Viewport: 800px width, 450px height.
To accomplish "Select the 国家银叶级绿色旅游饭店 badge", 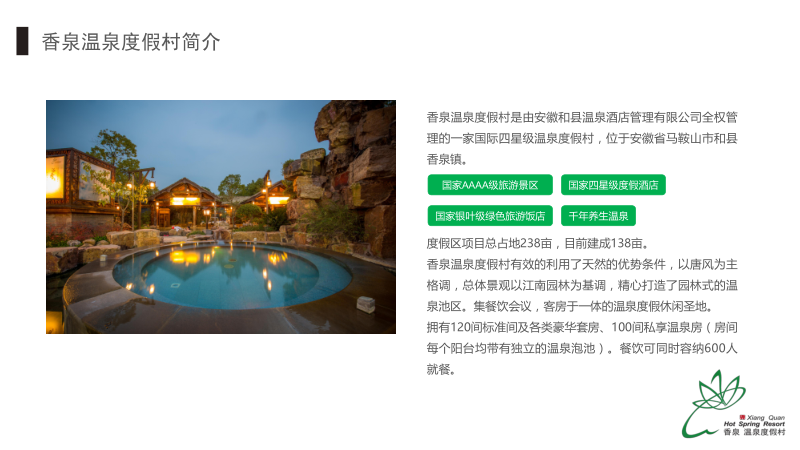I will (490, 216).
